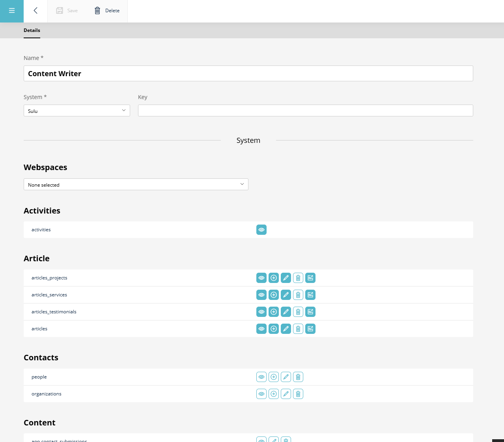The height and width of the screenshot is (442, 504).
Task: Enable edit permission for organizations
Action: tap(286, 394)
